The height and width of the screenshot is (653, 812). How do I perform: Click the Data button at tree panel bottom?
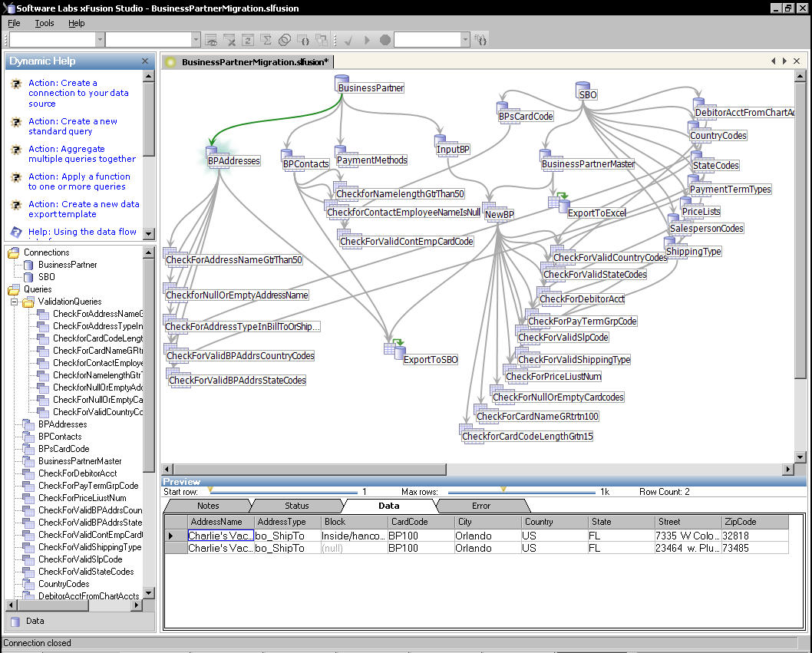pyautogui.click(x=81, y=622)
